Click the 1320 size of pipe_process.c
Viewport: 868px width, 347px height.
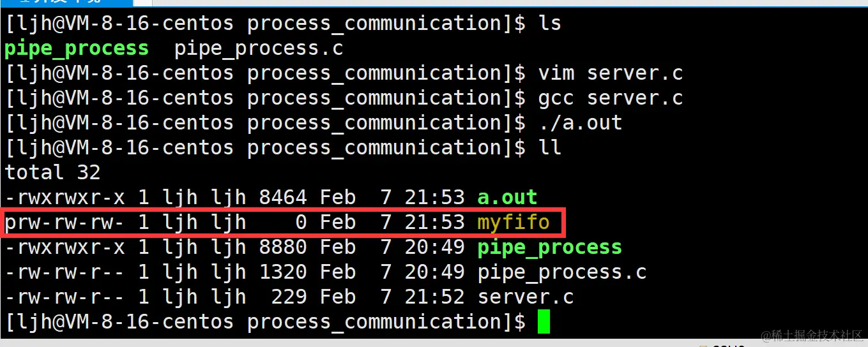coord(283,272)
